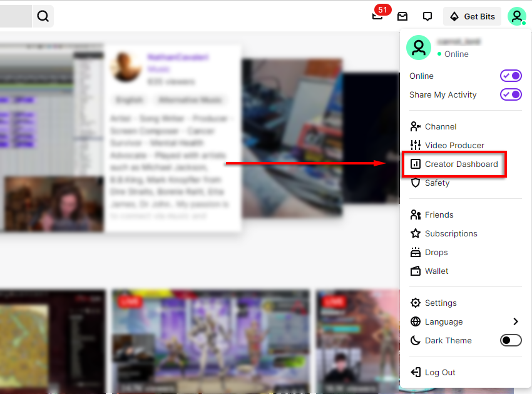Open the whispers chat bubble icon
This screenshot has height=394, width=532.
pos(427,16)
